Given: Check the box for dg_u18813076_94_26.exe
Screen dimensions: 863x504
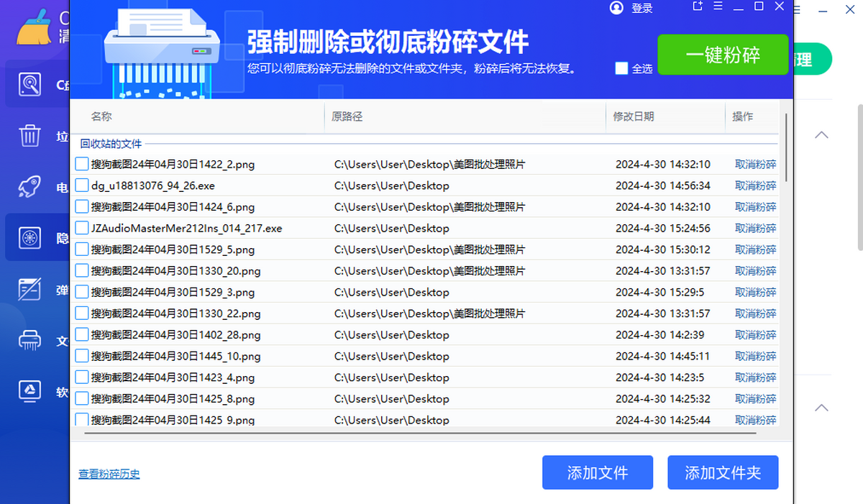Looking at the screenshot, I should pyautogui.click(x=82, y=185).
